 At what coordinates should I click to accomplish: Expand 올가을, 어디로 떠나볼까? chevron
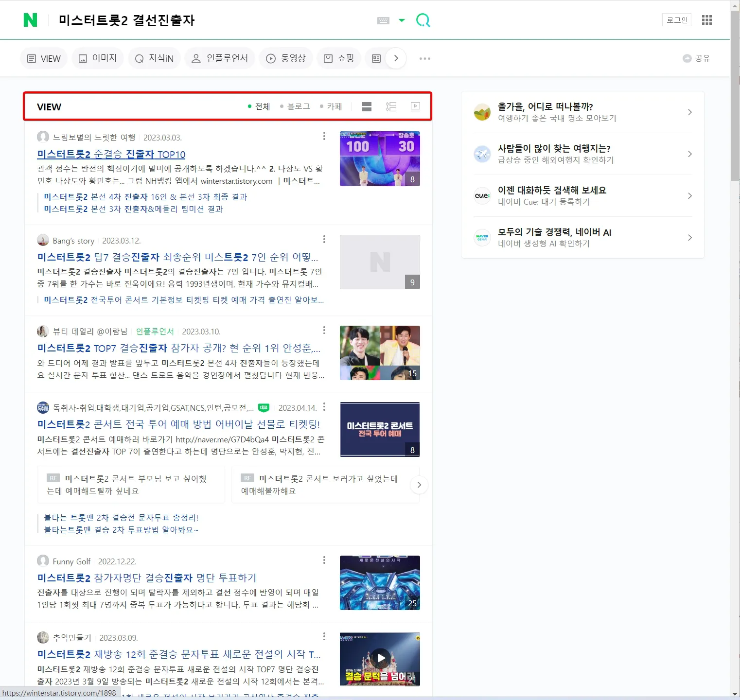(689, 112)
